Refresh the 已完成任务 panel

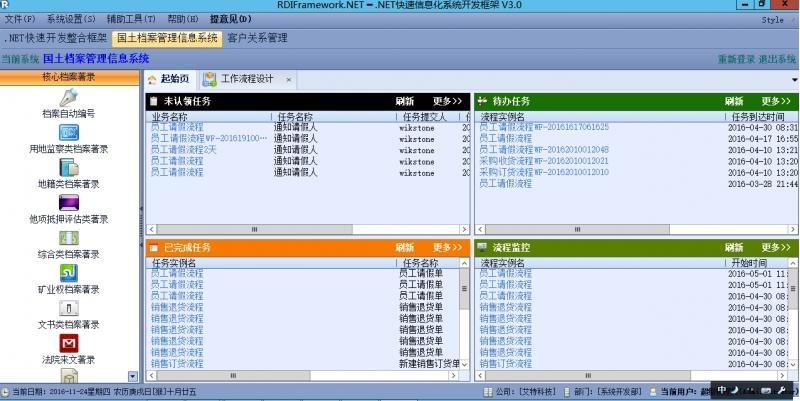tap(405, 247)
